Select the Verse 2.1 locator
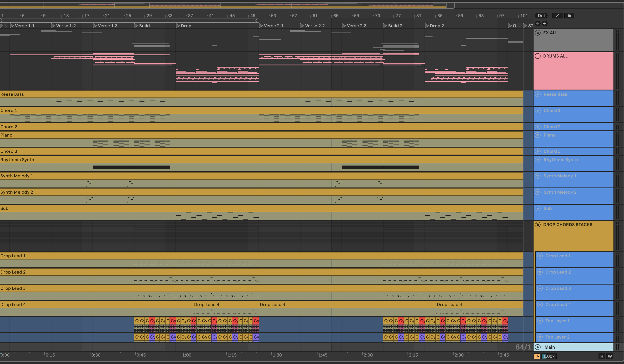 pyautogui.click(x=271, y=26)
